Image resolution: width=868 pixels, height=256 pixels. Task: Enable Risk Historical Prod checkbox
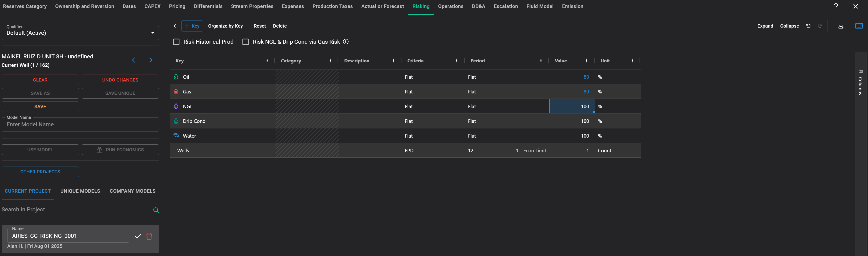[176, 42]
